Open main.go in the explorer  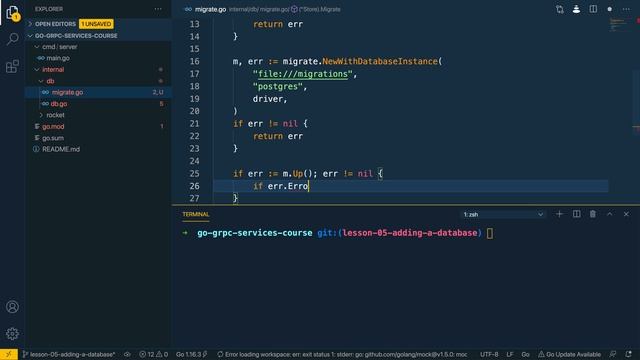[x=58, y=58]
